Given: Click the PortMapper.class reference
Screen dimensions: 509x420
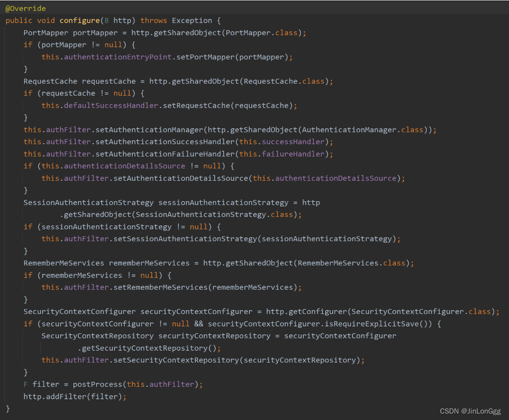Looking at the screenshot, I should [x=261, y=32].
